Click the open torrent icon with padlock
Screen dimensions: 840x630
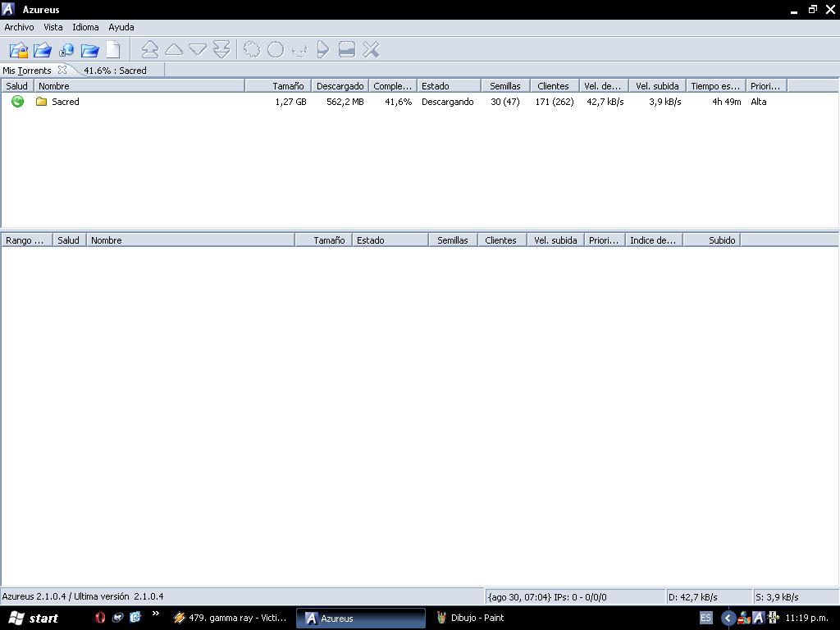19,50
